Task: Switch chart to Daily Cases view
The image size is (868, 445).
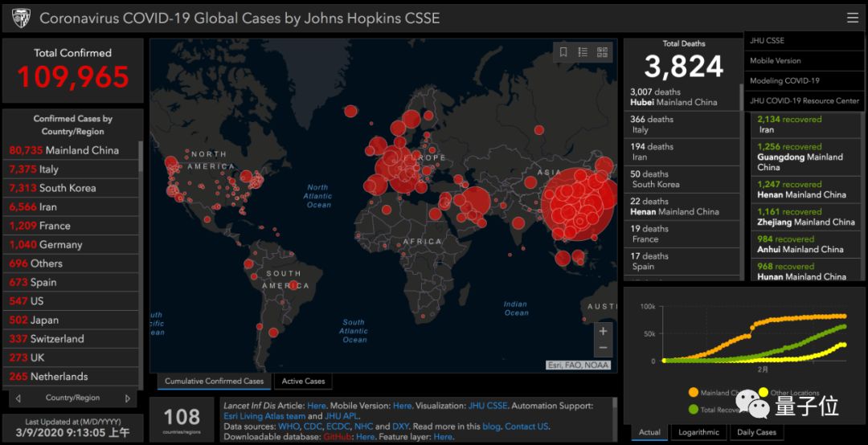Action: click(x=757, y=432)
